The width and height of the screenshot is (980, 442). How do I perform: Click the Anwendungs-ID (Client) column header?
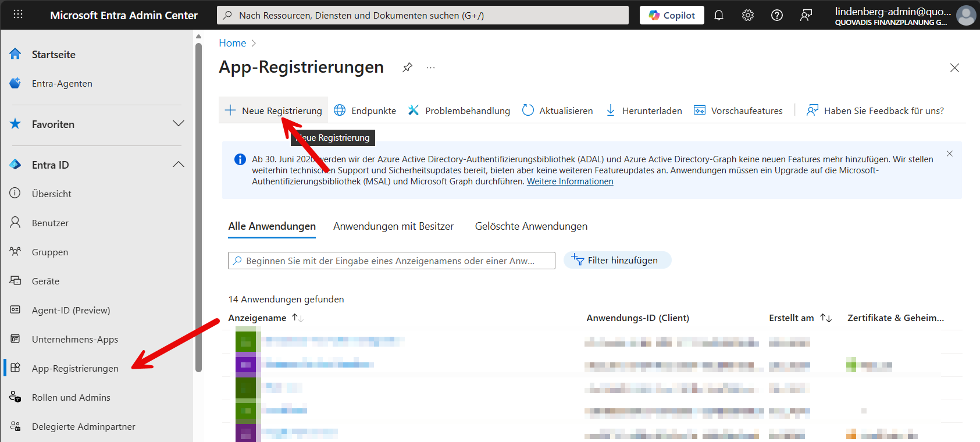tap(637, 318)
